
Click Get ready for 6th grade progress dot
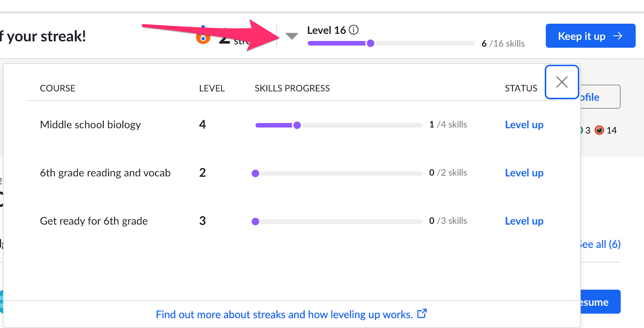tap(255, 221)
